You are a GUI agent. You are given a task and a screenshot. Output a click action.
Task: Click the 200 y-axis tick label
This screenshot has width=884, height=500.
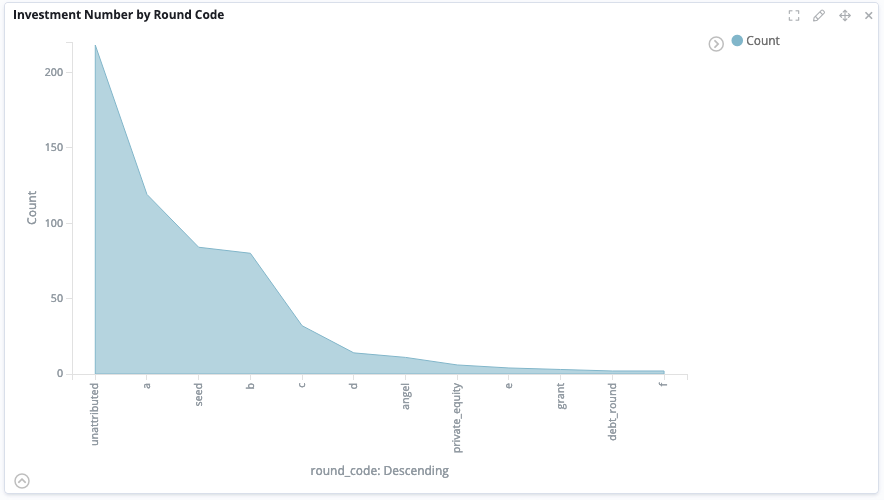click(53, 73)
